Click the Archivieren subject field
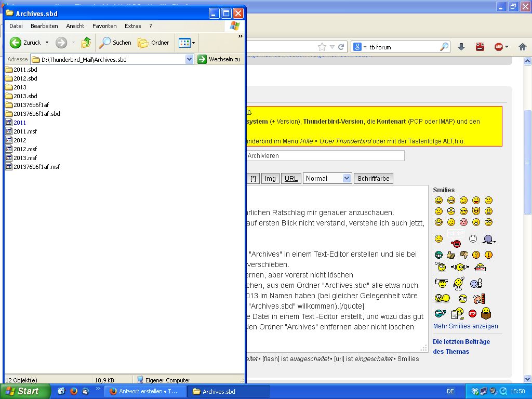Image resolution: width=532 pixels, height=399 pixels. (325, 156)
